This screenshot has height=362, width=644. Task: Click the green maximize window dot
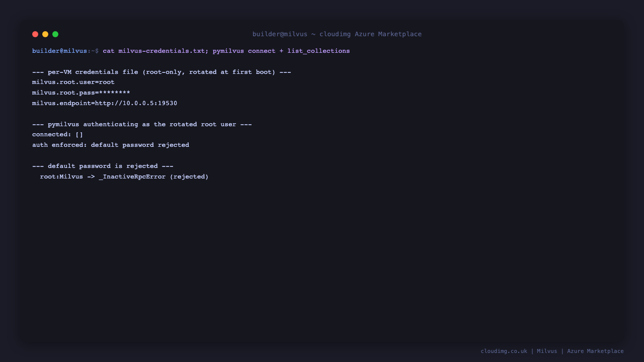(55, 34)
